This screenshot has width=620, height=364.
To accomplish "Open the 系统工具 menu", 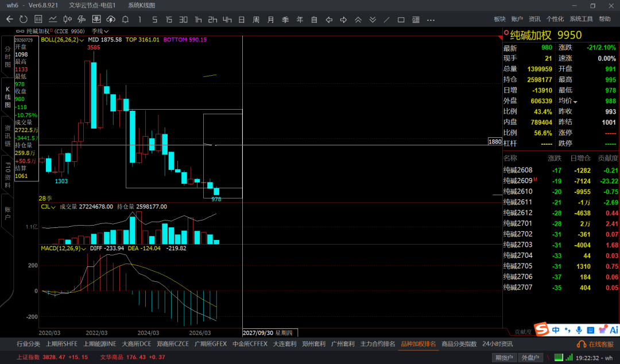I will 581,19.
